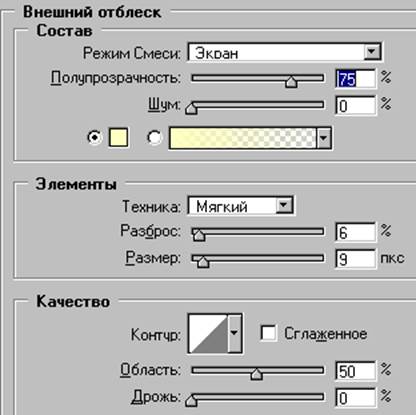The width and height of the screenshot is (416, 415).
Task: Open the Режим Смеси blend mode dropdown
Action: point(285,52)
